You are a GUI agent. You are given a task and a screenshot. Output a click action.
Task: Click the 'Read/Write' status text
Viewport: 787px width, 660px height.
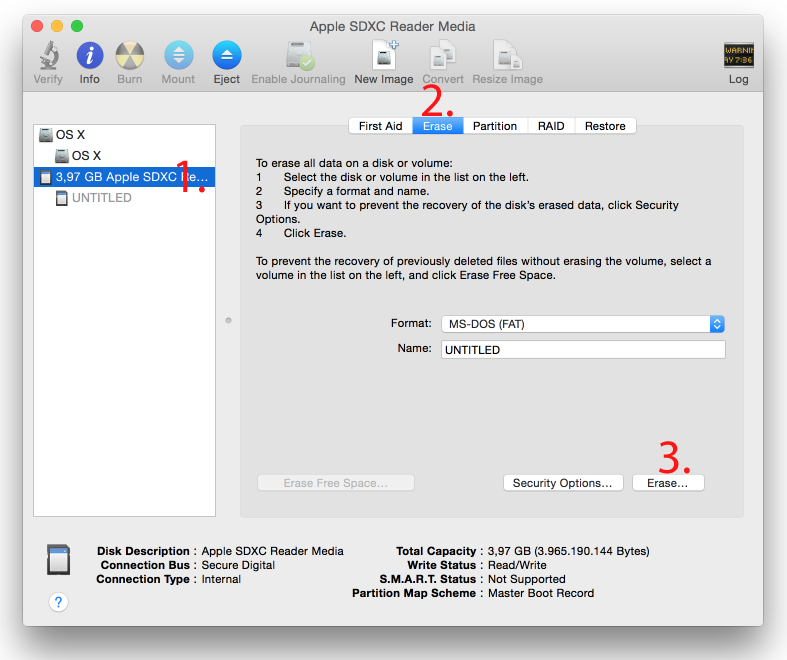(517, 565)
